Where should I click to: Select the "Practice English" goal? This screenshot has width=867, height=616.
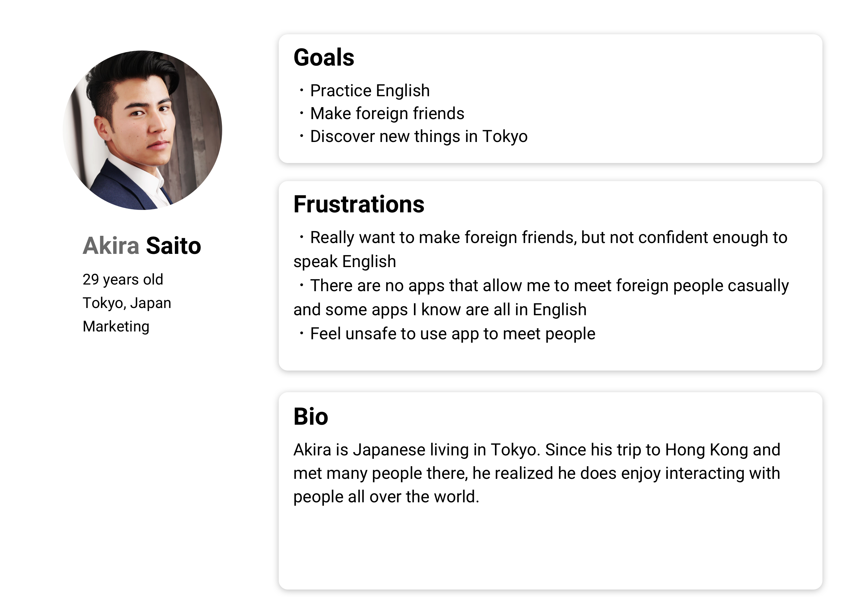pyautogui.click(x=370, y=90)
